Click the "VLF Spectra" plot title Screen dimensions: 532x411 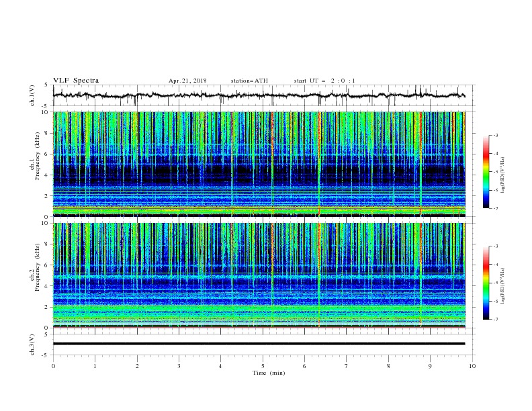pyautogui.click(x=76, y=81)
